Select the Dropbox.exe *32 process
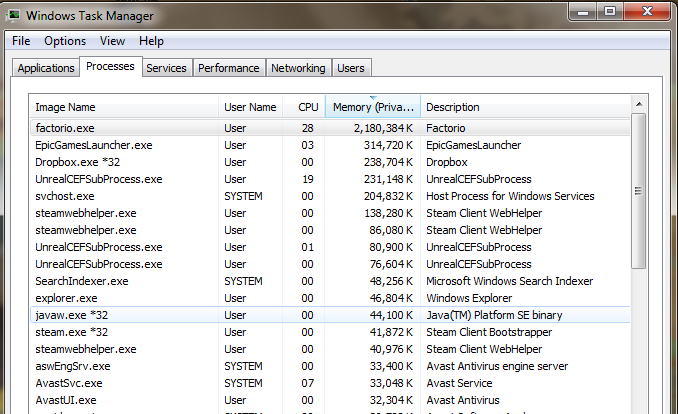678x414 pixels. click(x=330, y=162)
